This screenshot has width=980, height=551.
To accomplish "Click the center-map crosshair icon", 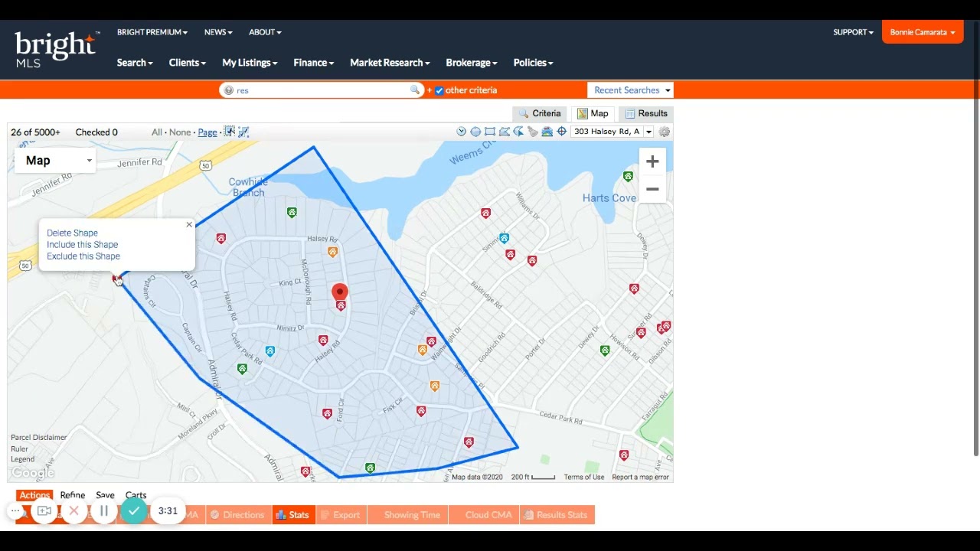I will [562, 132].
